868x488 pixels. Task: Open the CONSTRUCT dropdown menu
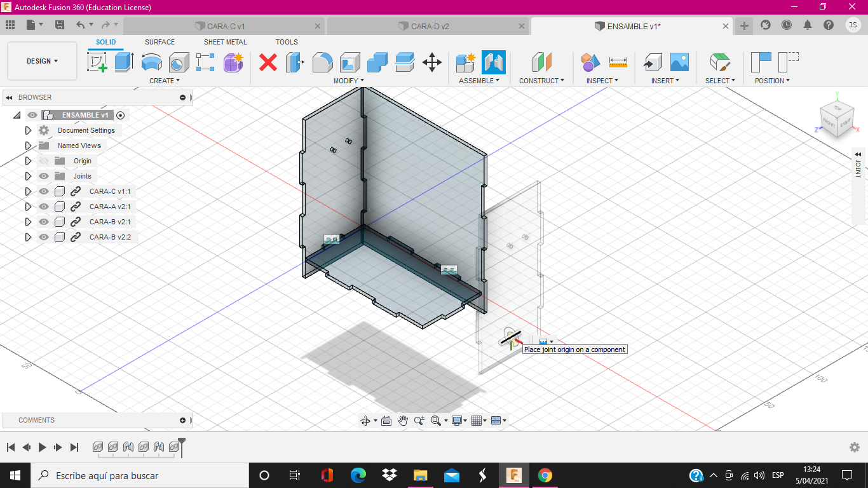[x=542, y=81]
